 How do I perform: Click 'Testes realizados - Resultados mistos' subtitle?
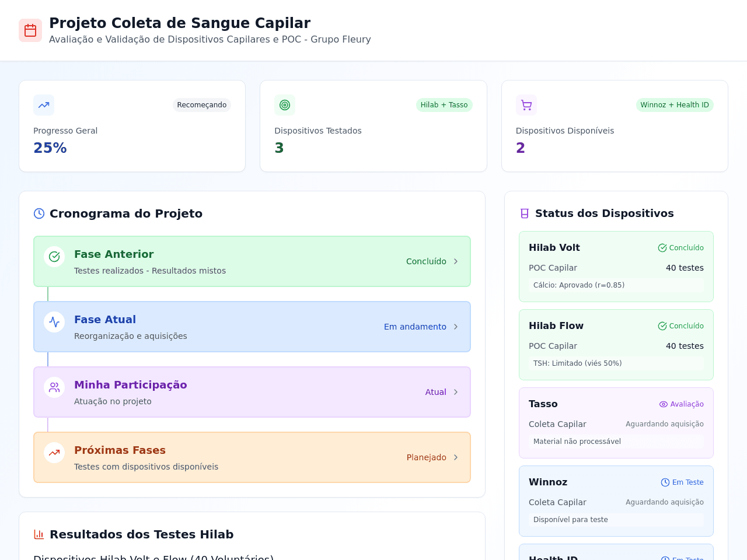[x=150, y=271]
